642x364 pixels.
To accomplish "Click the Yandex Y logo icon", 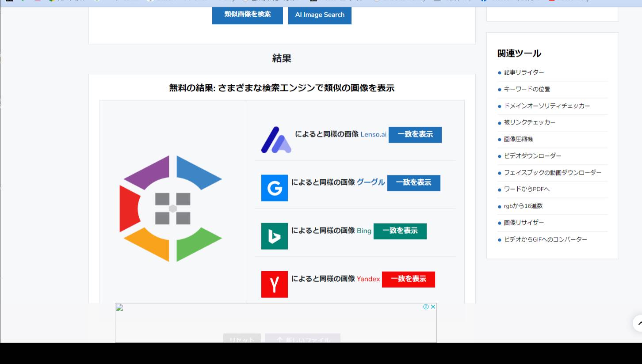I will (x=275, y=284).
